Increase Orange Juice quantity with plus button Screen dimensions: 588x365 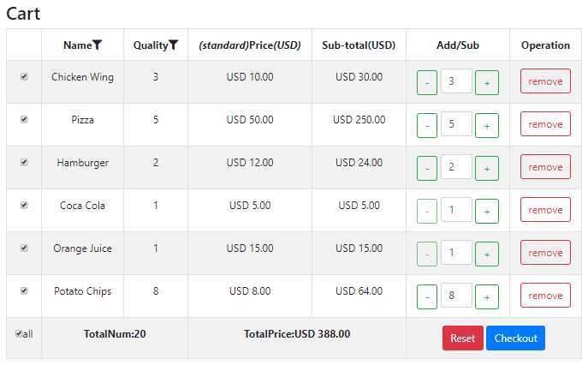(x=487, y=254)
